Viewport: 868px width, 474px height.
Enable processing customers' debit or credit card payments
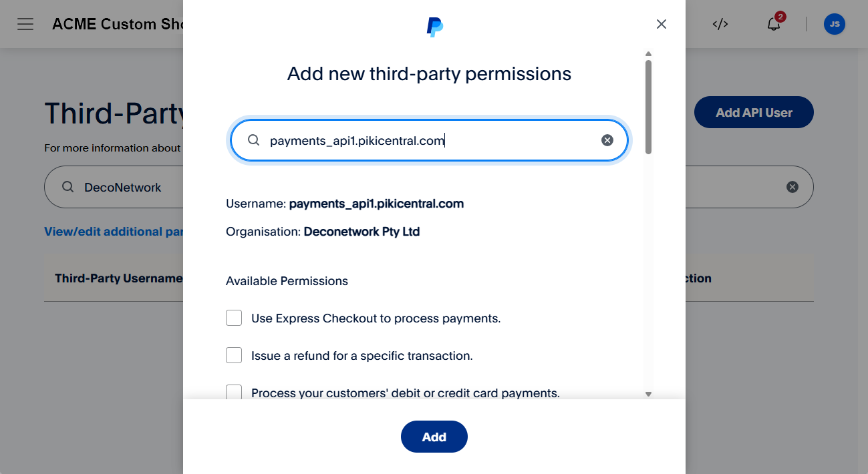pyautogui.click(x=234, y=393)
